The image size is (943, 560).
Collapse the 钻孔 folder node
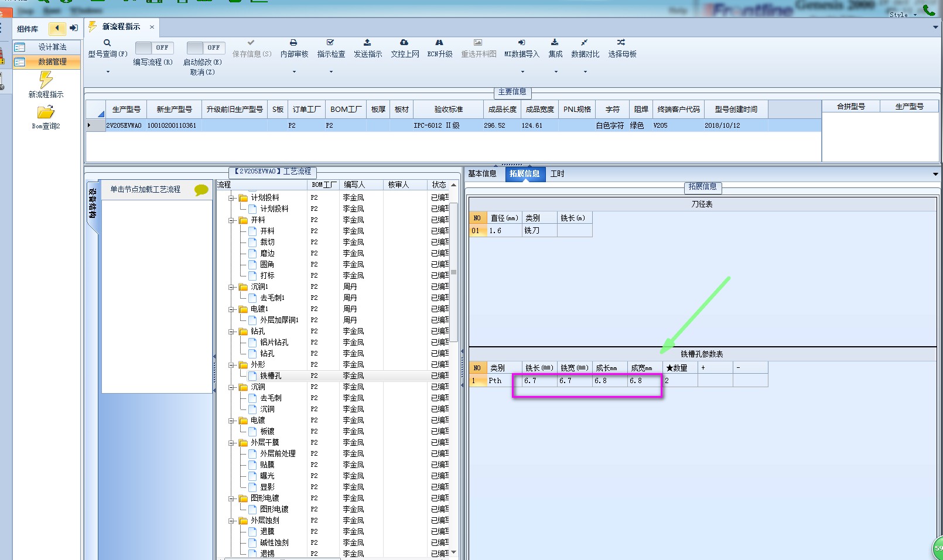(231, 332)
